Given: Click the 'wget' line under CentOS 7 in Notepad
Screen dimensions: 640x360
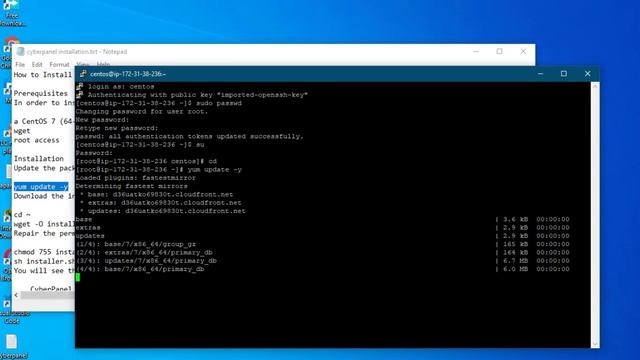Looking at the screenshot, I should coord(22,131).
